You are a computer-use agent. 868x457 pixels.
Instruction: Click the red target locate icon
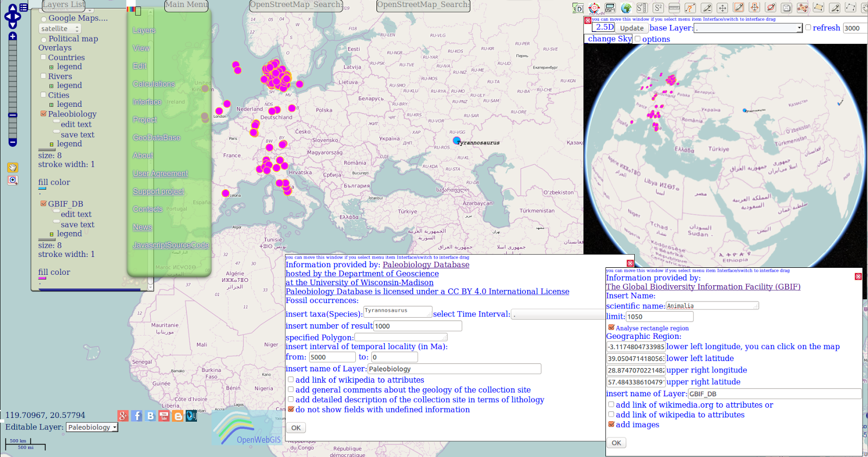coord(594,8)
